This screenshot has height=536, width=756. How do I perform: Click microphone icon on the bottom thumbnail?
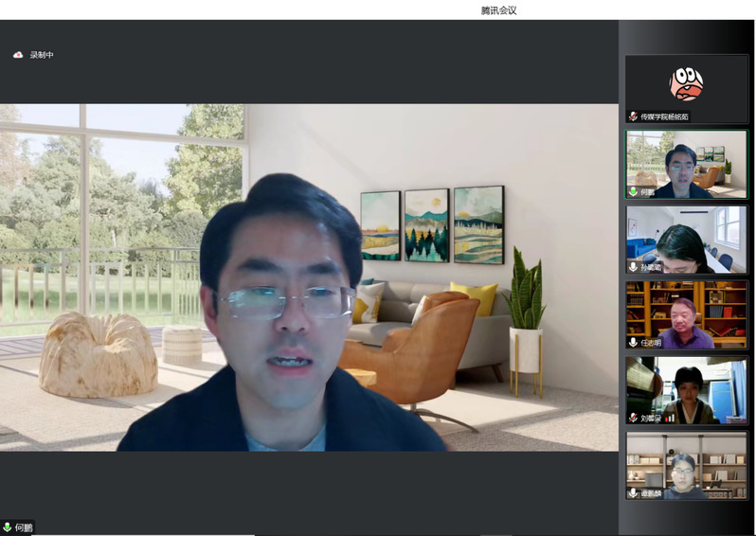(x=633, y=493)
